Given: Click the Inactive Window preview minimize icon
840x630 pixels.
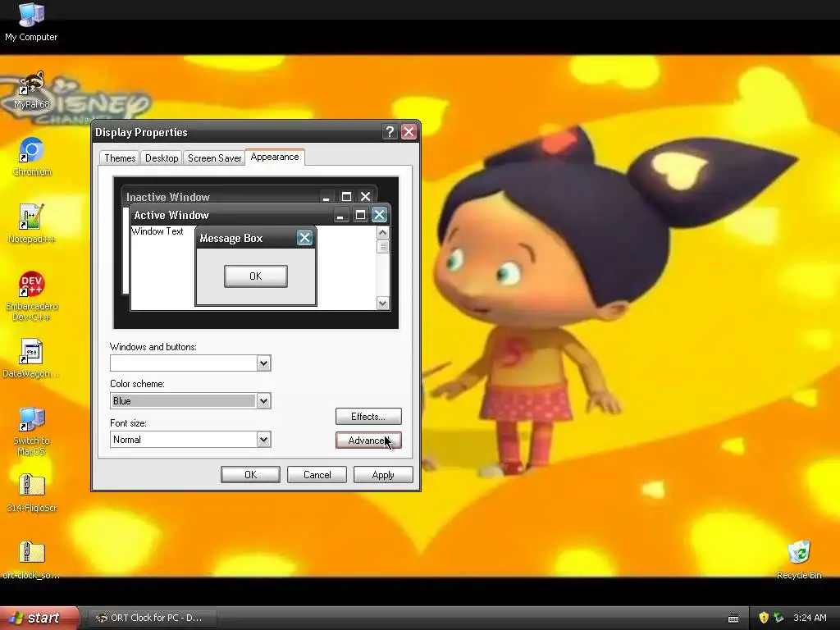Looking at the screenshot, I should 326,197.
